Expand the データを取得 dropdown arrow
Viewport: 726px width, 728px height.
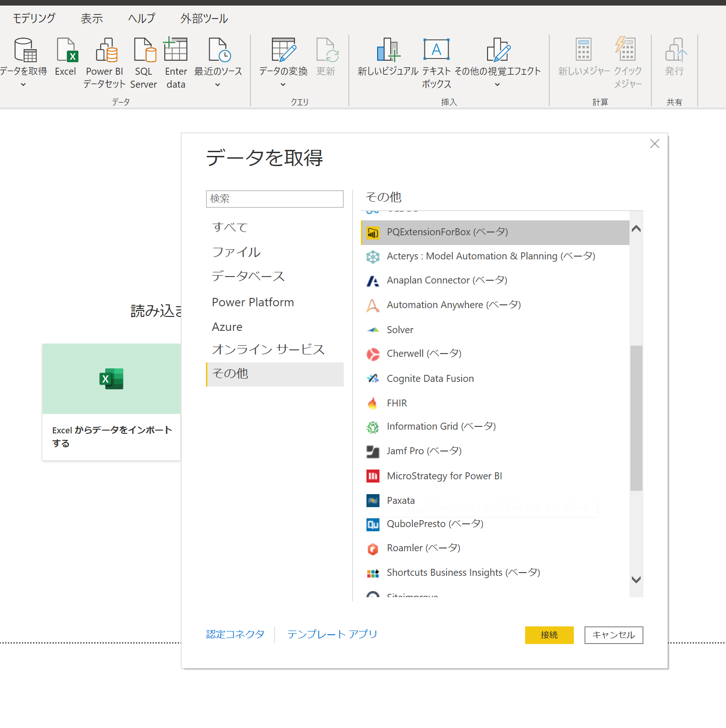pyautogui.click(x=23, y=84)
